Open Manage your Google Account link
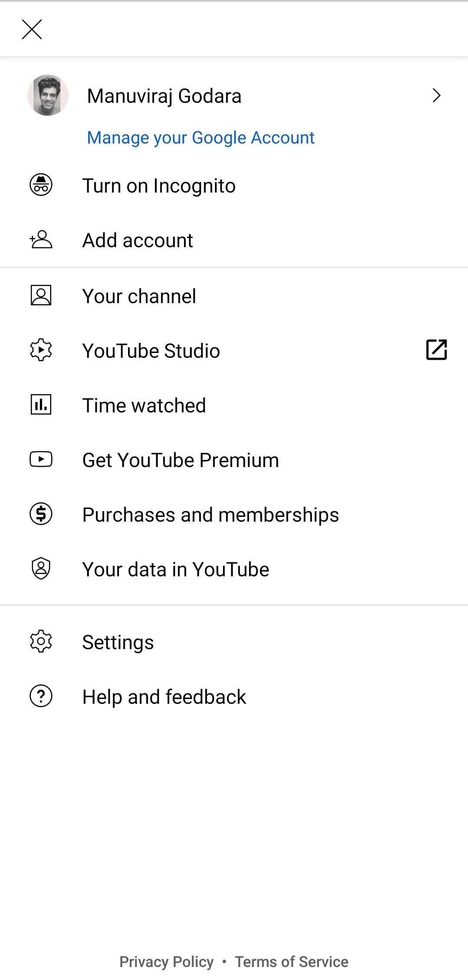Viewport: 468px width, 980px height. click(200, 138)
